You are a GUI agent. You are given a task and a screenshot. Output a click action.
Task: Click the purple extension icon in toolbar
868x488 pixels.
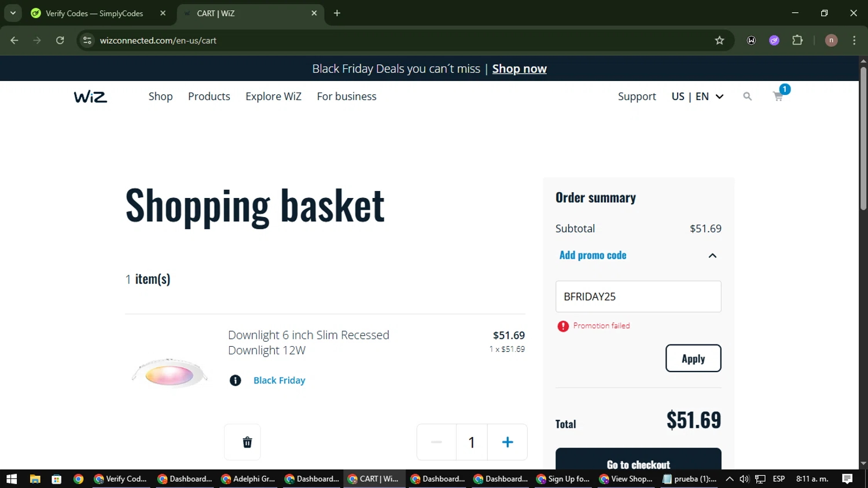774,41
